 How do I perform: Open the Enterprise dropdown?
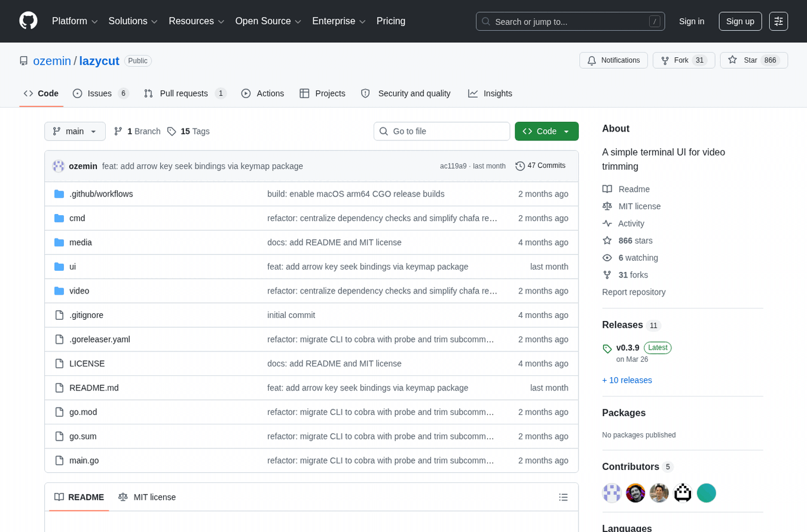(339, 22)
